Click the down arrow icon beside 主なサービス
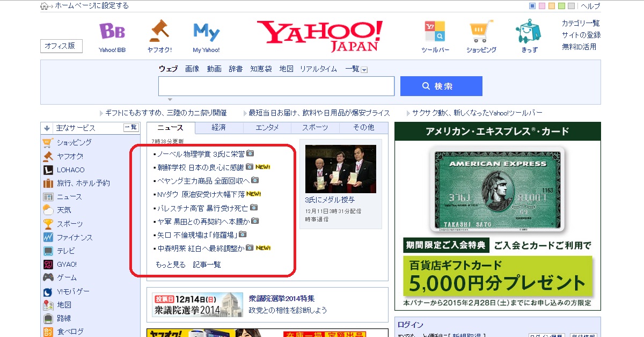The width and height of the screenshot is (644, 337). [47, 128]
